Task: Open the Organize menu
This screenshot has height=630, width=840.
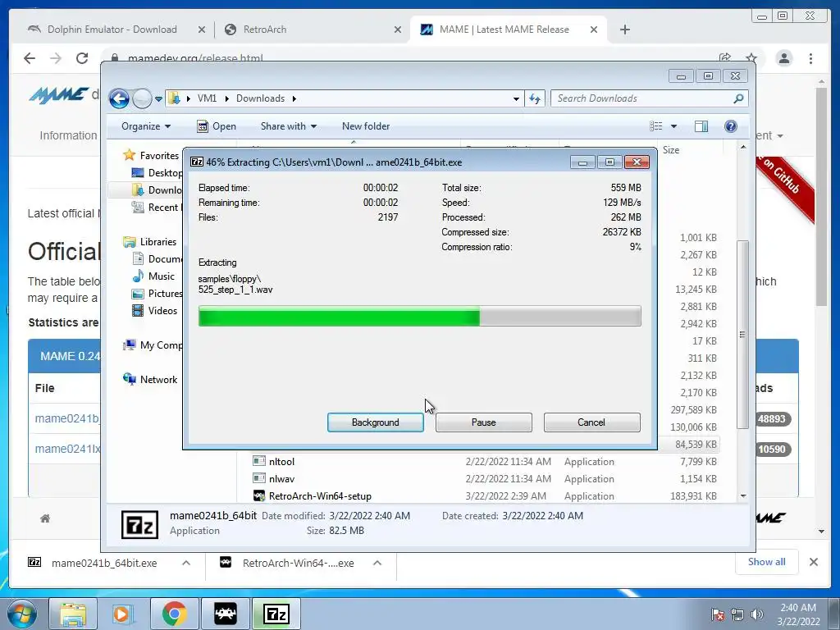Action: pos(146,126)
